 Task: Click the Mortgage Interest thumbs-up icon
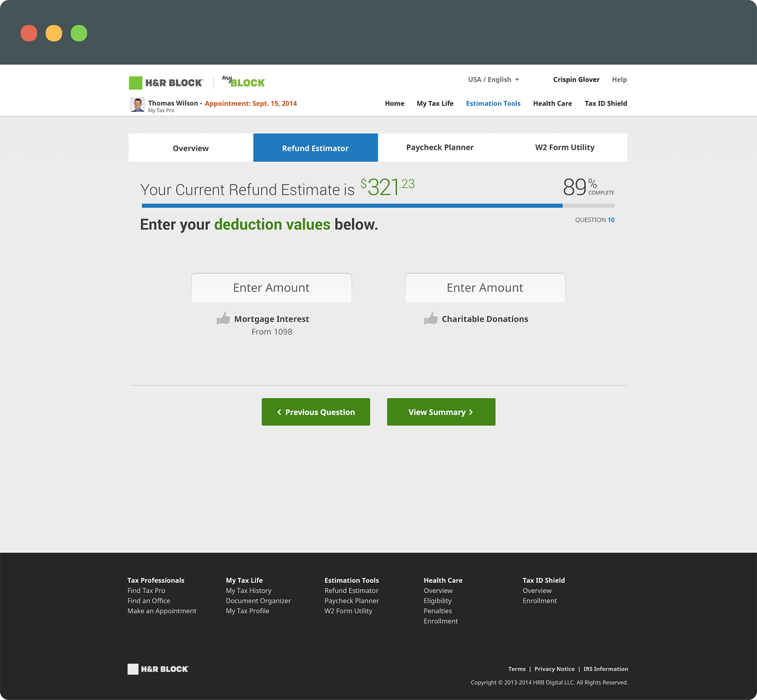(223, 318)
